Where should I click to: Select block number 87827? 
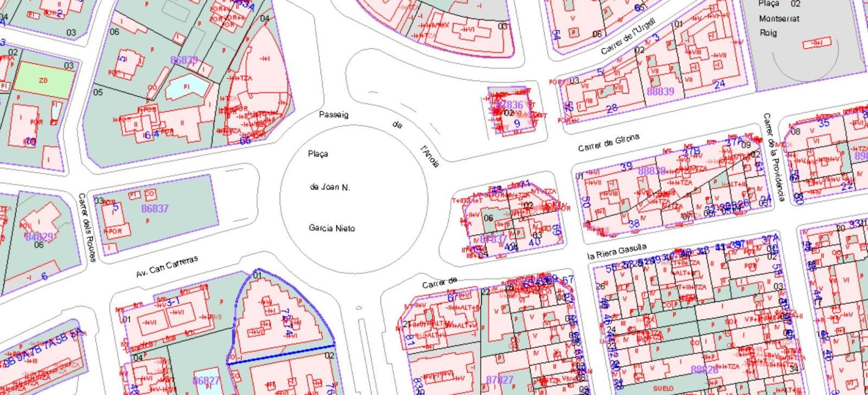tap(499, 380)
